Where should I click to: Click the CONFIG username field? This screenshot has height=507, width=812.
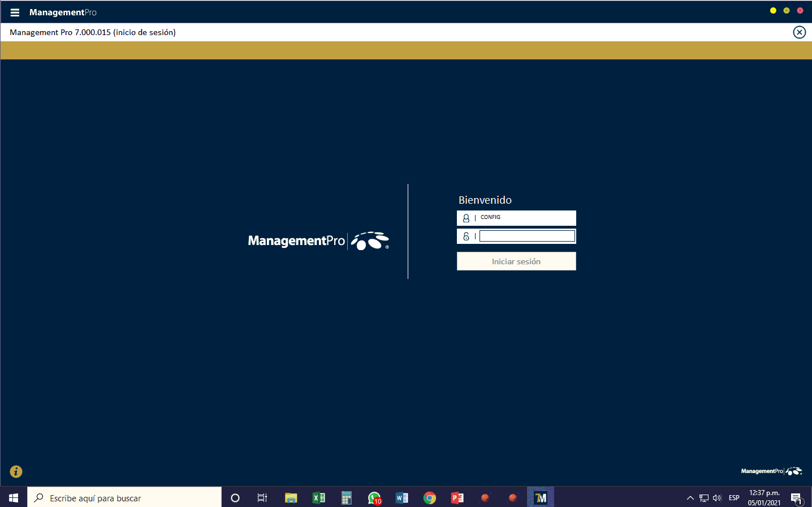(526, 218)
